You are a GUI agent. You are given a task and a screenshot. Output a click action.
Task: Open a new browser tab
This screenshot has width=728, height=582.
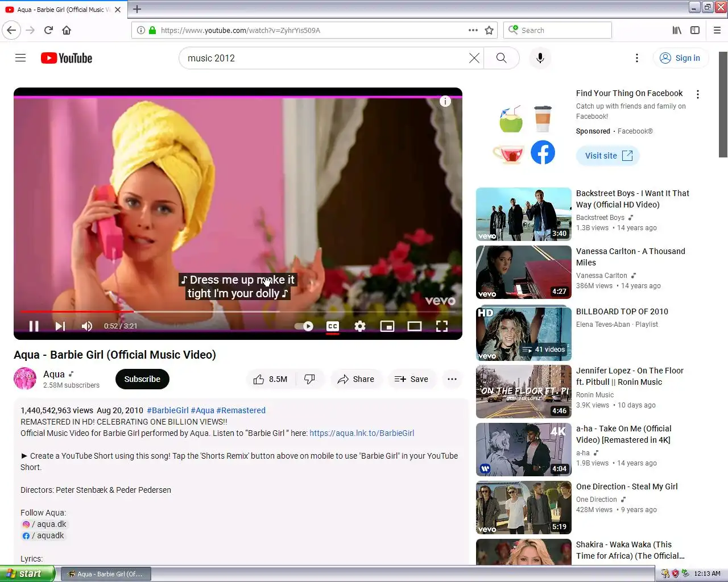pos(137,9)
